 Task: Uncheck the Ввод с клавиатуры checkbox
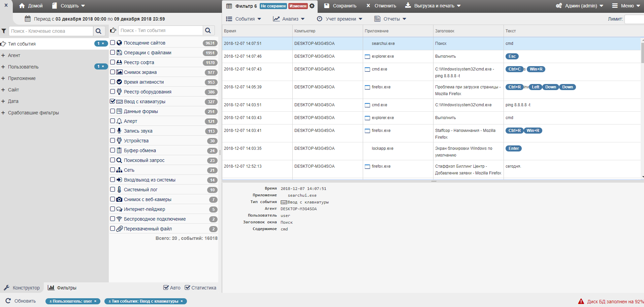point(113,101)
